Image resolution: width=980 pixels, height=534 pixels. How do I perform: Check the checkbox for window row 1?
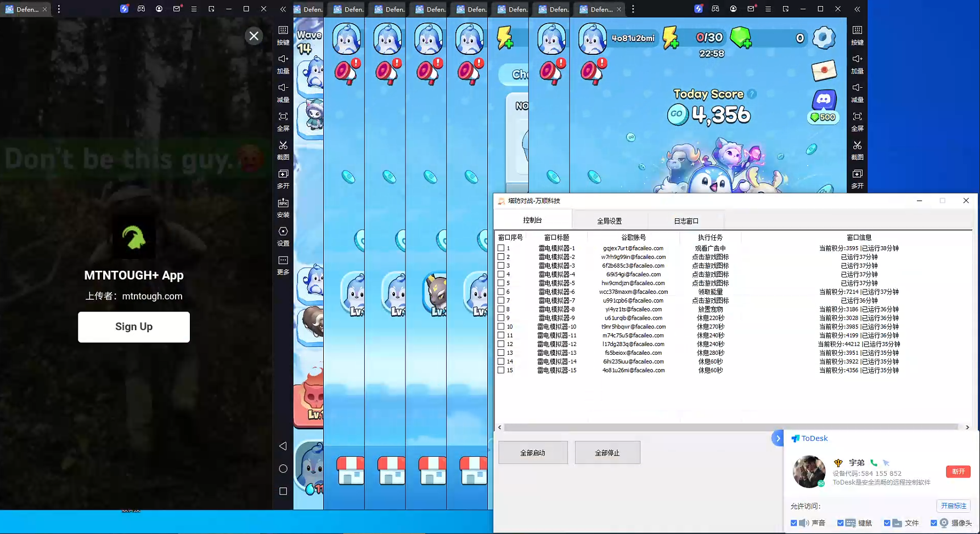501,248
